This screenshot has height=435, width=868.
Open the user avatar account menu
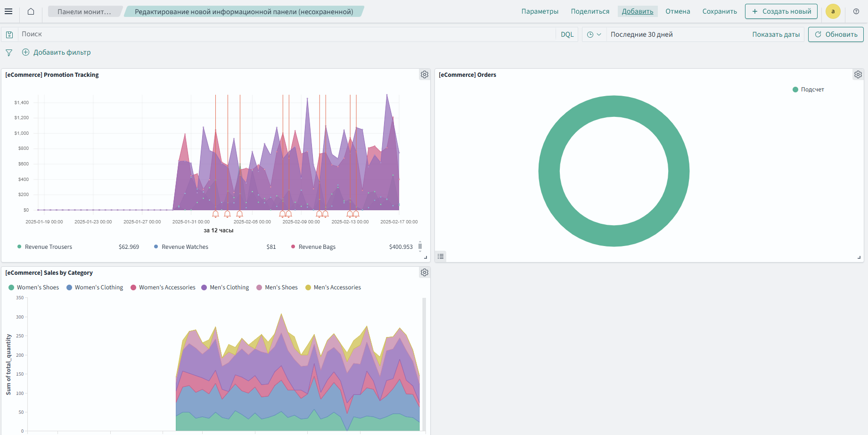point(833,11)
